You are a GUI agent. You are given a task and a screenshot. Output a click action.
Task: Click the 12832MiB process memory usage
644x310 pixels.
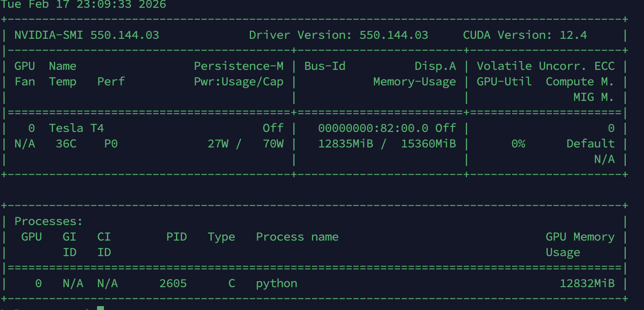click(x=587, y=283)
